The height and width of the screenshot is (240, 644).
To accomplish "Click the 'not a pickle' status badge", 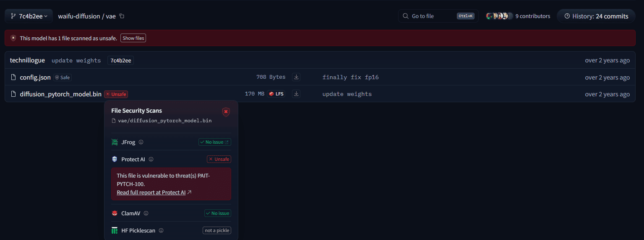I will pos(217,230).
